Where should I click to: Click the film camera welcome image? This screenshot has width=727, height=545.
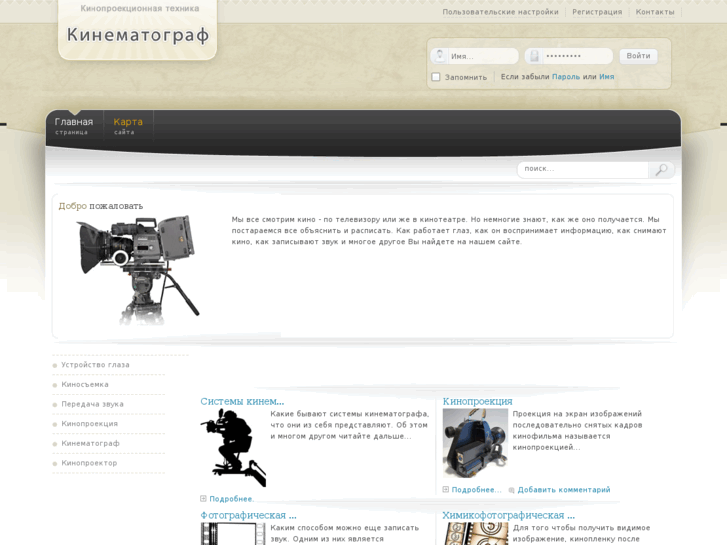[138, 270]
